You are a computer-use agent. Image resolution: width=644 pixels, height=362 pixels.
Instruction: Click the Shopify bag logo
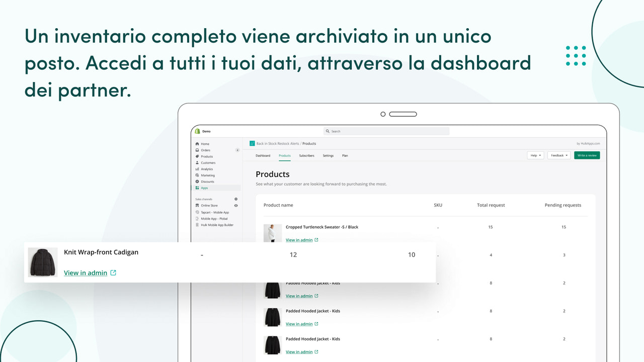(x=198, y=131)
